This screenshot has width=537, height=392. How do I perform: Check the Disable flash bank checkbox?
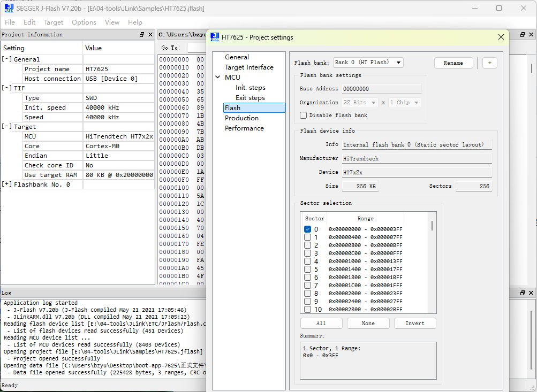coord(303,116)
